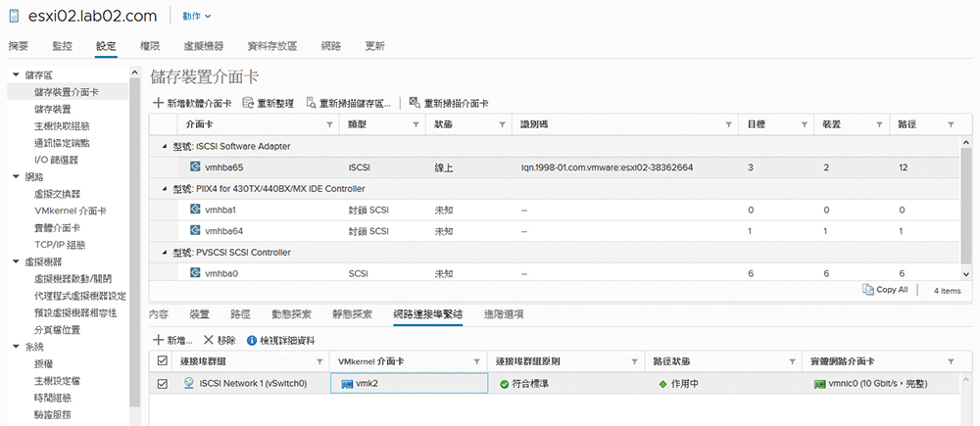Open the 進階選項 tab
Viewport: 980px width, 426px height.
coord(504,314)
